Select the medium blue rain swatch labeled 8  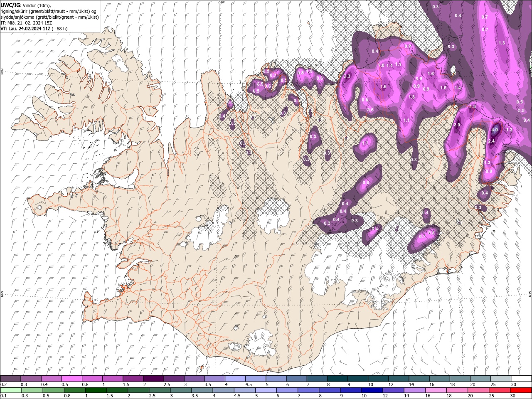(x=329, y=390)
